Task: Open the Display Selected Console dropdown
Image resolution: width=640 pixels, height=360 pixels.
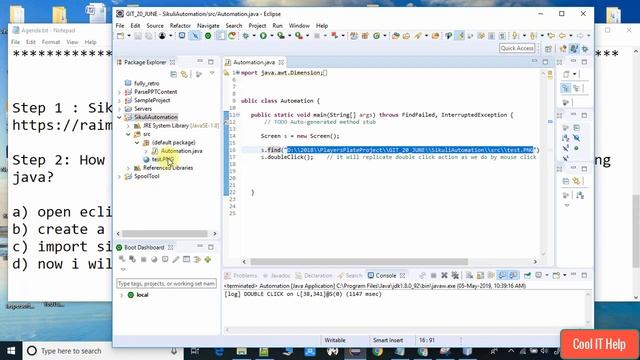Action: pyautogui.click(x=547, y=276)
